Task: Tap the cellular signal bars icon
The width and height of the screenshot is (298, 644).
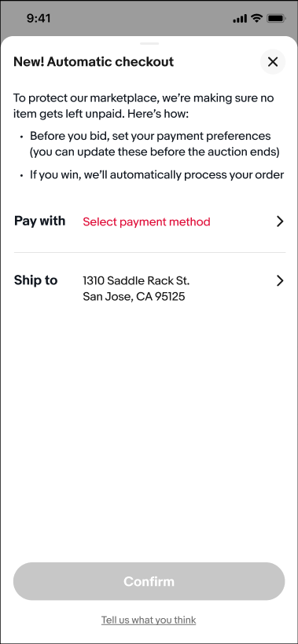Action: pos(240,19)
